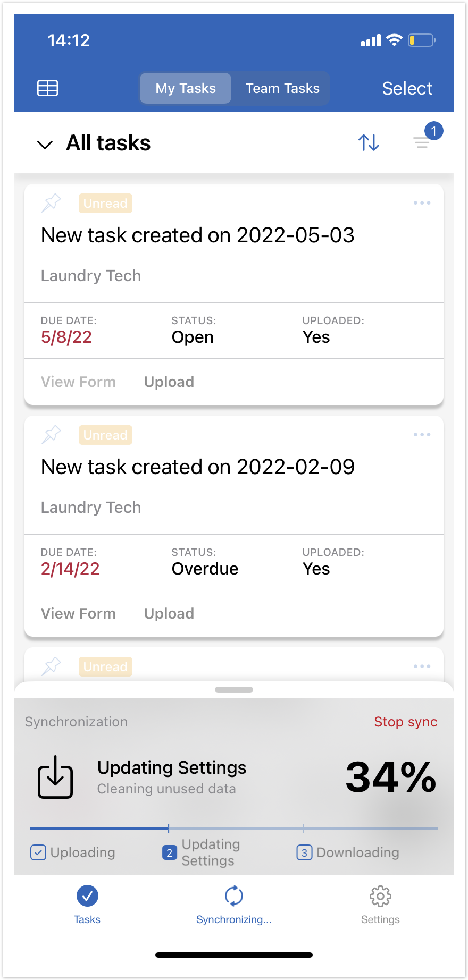Image resolution: width=468 pixels, height=980 pixels.
Task: Open more options for 2022-02-09 task
Action: (422, 435)
